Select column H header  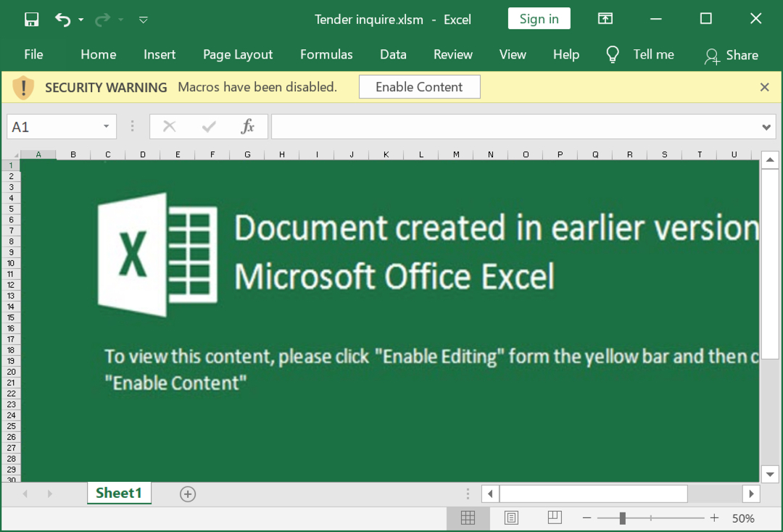click(x=282, y=154)
